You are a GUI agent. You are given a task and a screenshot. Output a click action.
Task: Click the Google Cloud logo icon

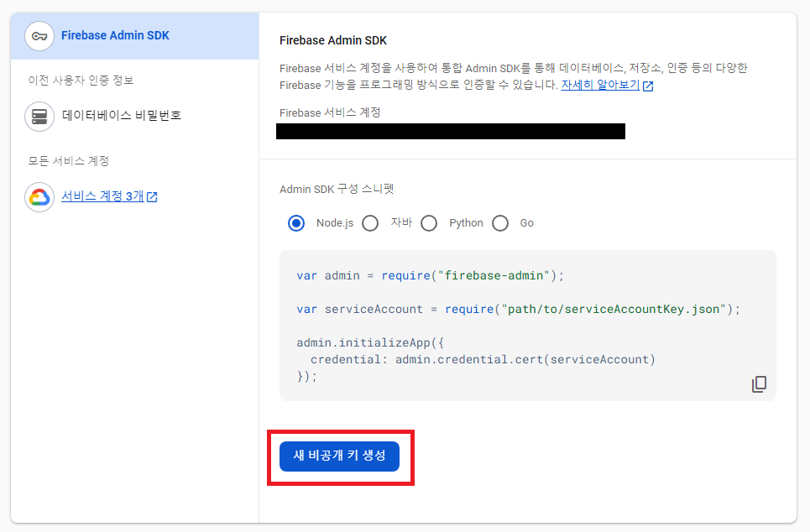pos(39,197)
